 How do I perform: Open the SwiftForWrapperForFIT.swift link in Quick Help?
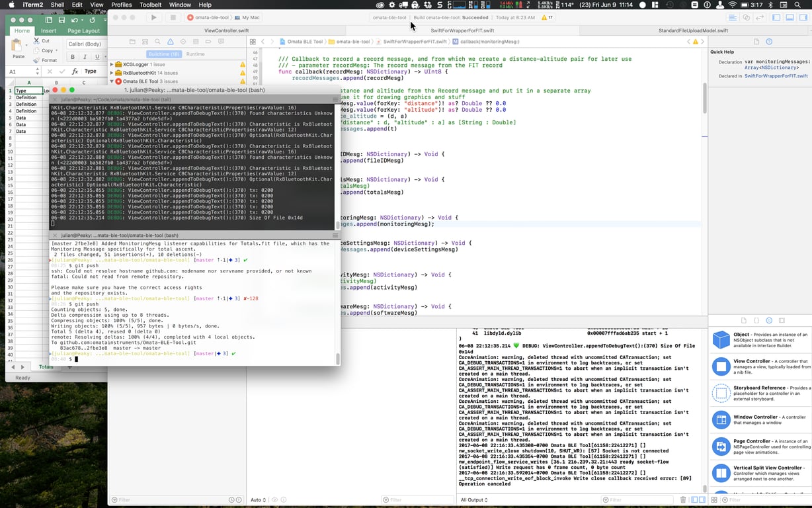click(776, 76)
